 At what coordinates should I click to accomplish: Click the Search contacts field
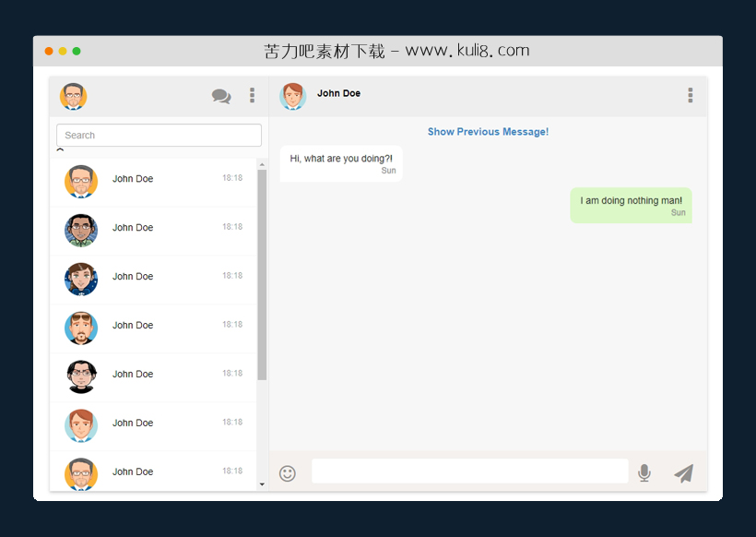pyautogui.click(x=159, y=136)
